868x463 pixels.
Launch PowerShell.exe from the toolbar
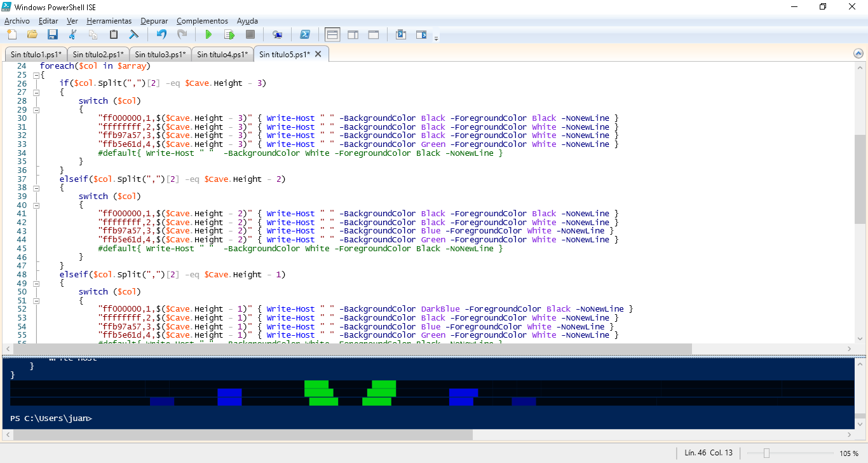[x=306, y=34]
